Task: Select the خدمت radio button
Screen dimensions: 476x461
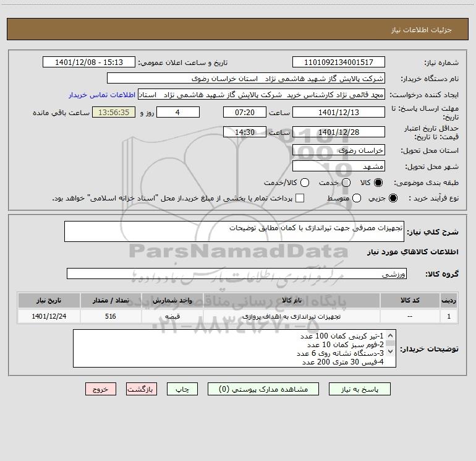Action: click(346, 183)
